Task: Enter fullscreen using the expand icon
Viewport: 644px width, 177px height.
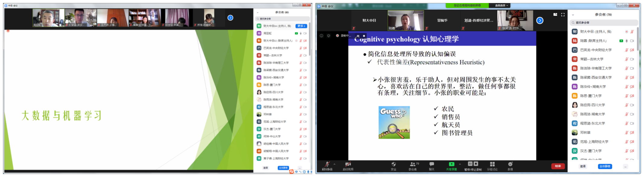Action: (x=563, y=14)
